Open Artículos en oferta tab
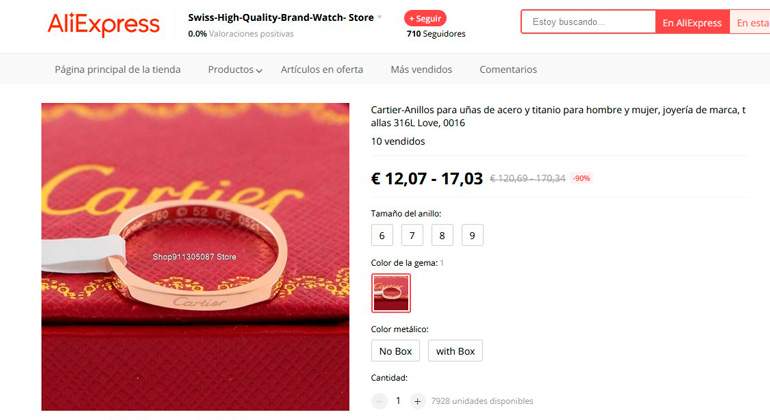 click(x=322, y=70)
